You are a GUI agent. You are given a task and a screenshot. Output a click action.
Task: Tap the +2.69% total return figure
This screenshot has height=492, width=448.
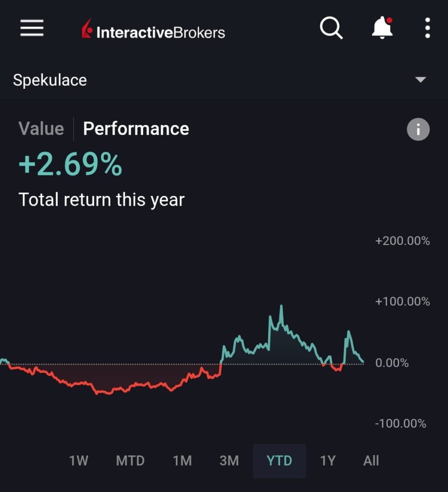click(70, 165)
